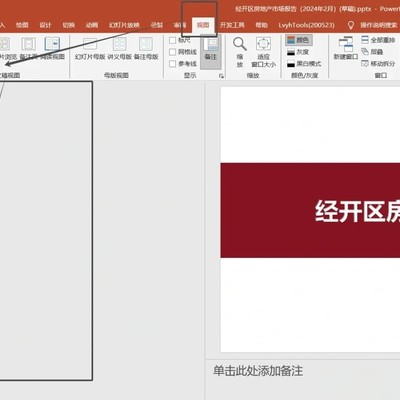This screenshot has height=400, width=400.
Task: Open a New Window (新建窗口)
Action: [x=346, y=49]
